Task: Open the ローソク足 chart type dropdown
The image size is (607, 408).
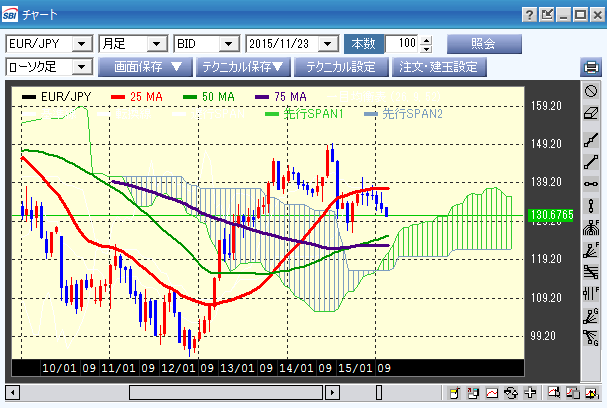Action: click(82, 67)
